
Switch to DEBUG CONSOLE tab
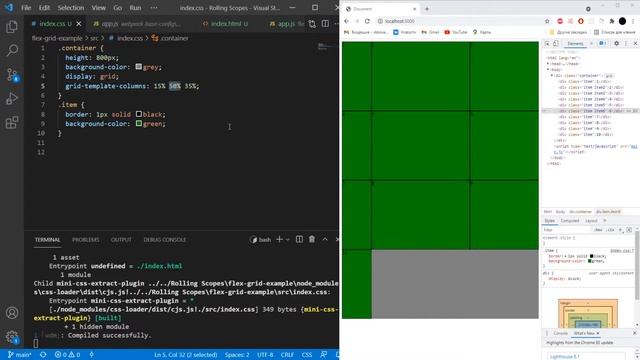coord(165,240)
